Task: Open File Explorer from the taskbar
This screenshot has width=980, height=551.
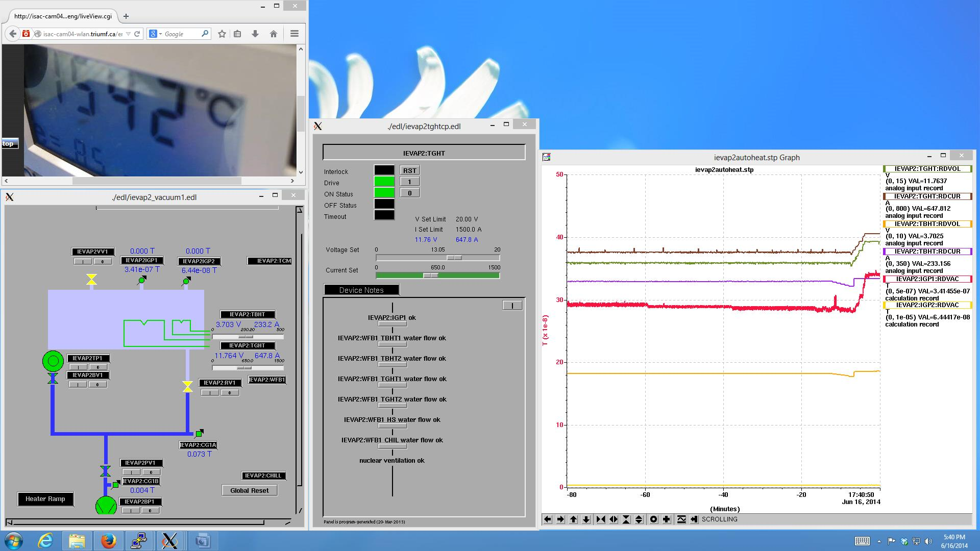Action: pyautogui.click(x=77, y=540)
